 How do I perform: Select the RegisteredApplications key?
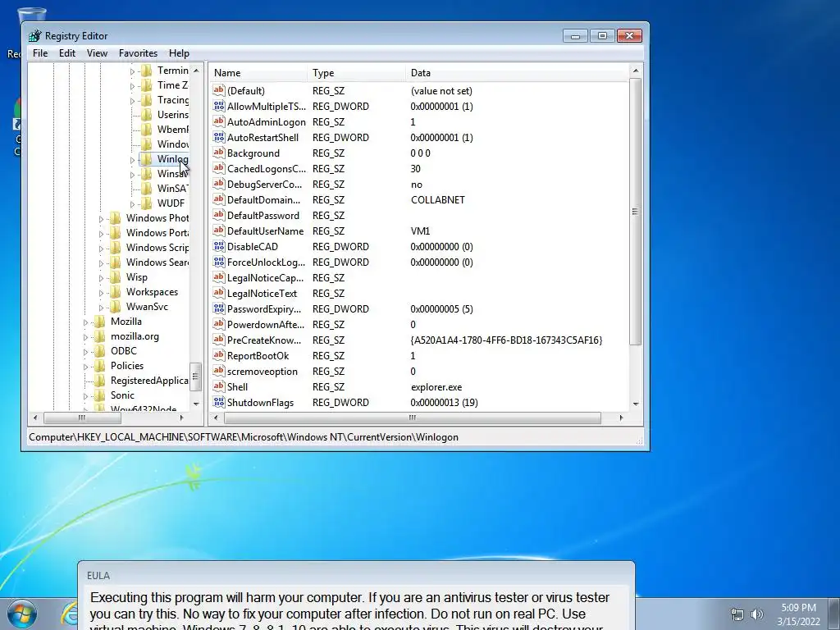coord(149,381)
